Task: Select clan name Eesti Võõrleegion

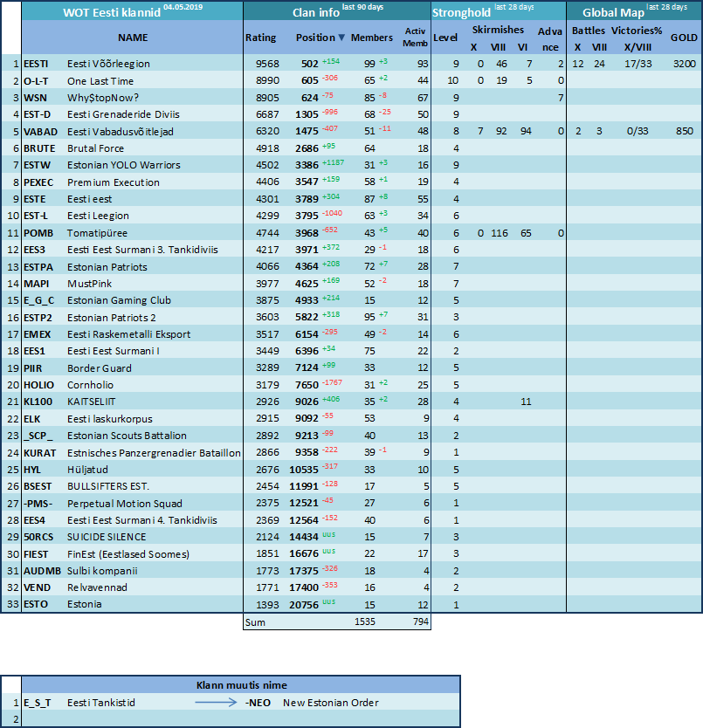Action: (x=109, y=64)
